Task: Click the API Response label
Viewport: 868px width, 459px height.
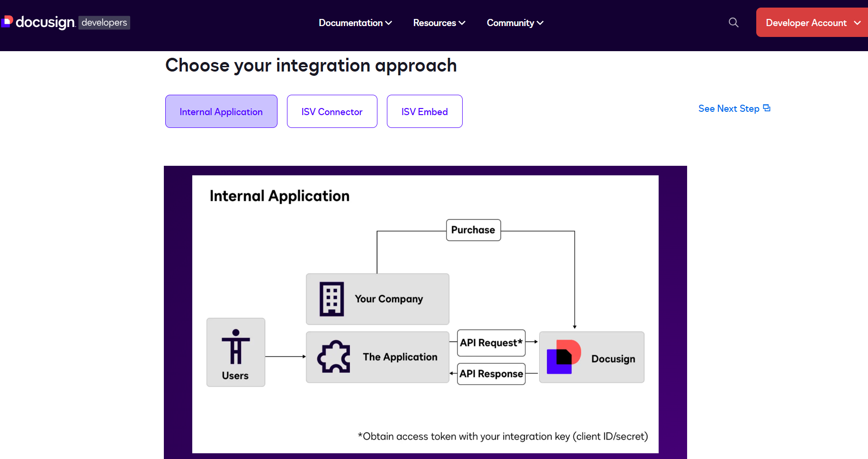Action: [x=492, y=374]
